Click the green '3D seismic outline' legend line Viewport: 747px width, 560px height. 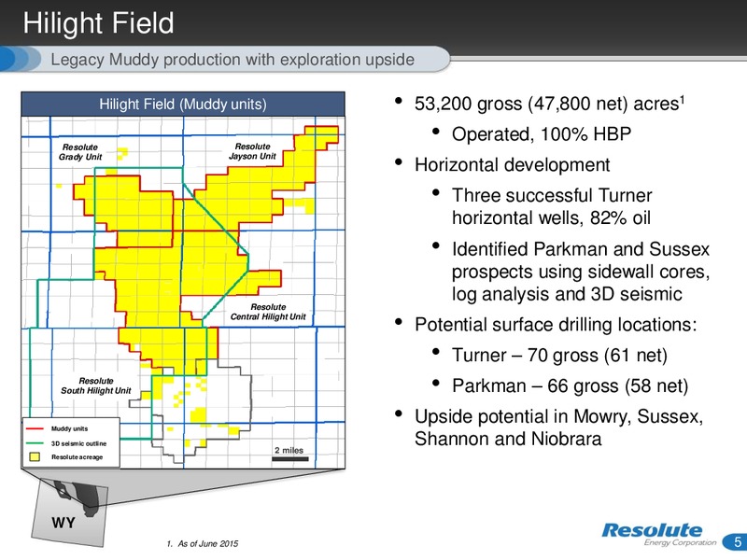[35, 443]
